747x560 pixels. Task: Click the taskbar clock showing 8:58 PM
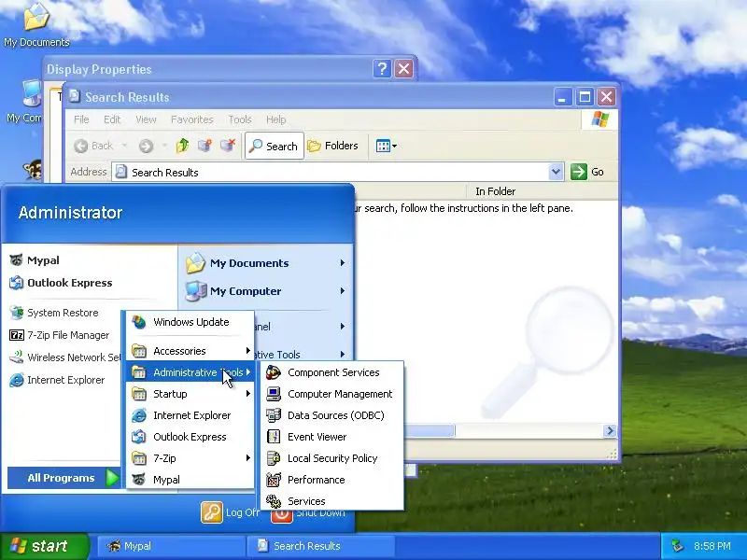click(x=712, y=546)
